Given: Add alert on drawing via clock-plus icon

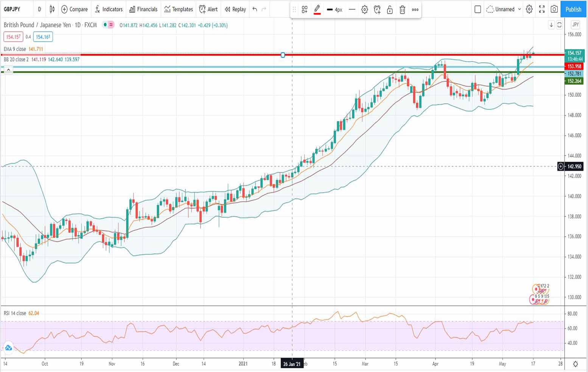Looking at the screenshot, I should (x=377, y=10).
